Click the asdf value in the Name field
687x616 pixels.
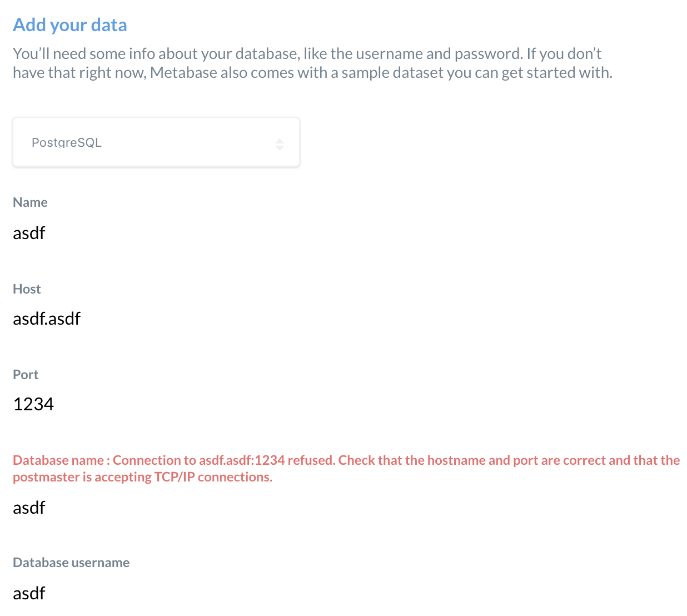pyautogui.click(x=29, y=233)
